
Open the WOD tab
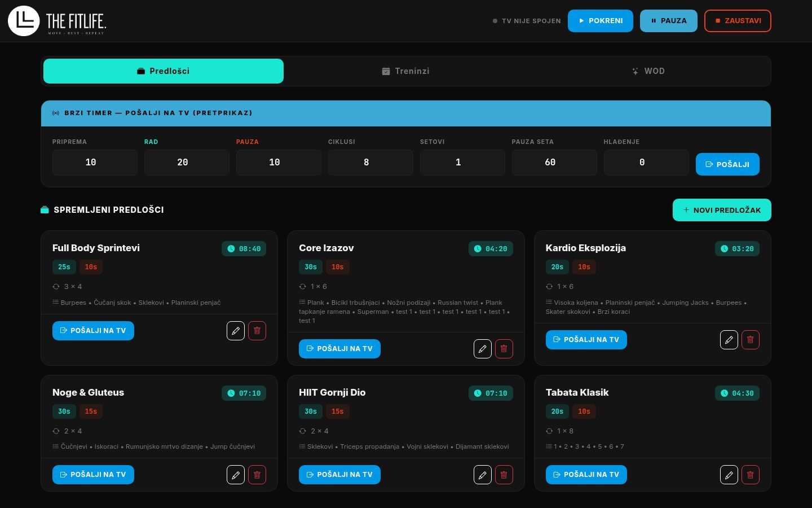point(648,71)
